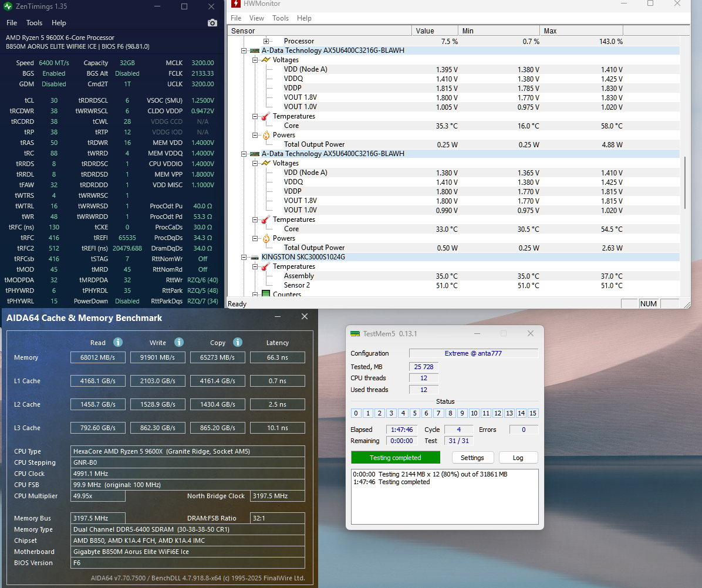Click Voltages icon under first A-Data module
The image size is (702, 588).
point(266,60)
